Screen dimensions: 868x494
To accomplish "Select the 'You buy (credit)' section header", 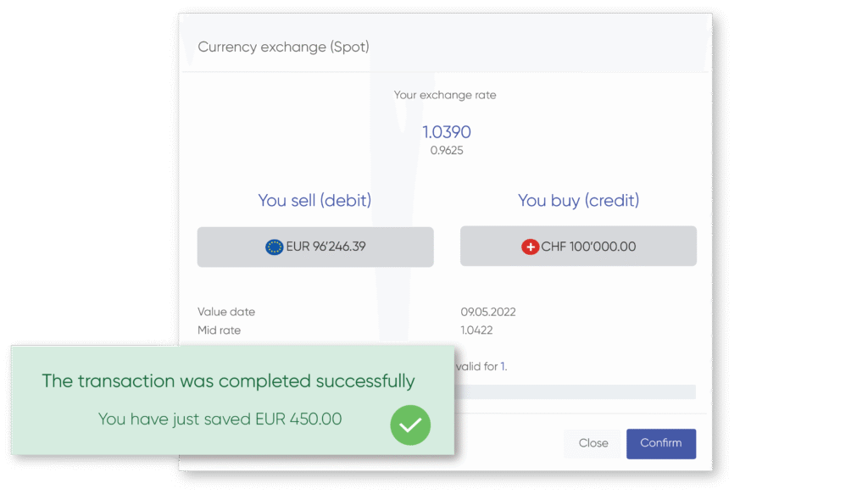I will pos(578,200).
